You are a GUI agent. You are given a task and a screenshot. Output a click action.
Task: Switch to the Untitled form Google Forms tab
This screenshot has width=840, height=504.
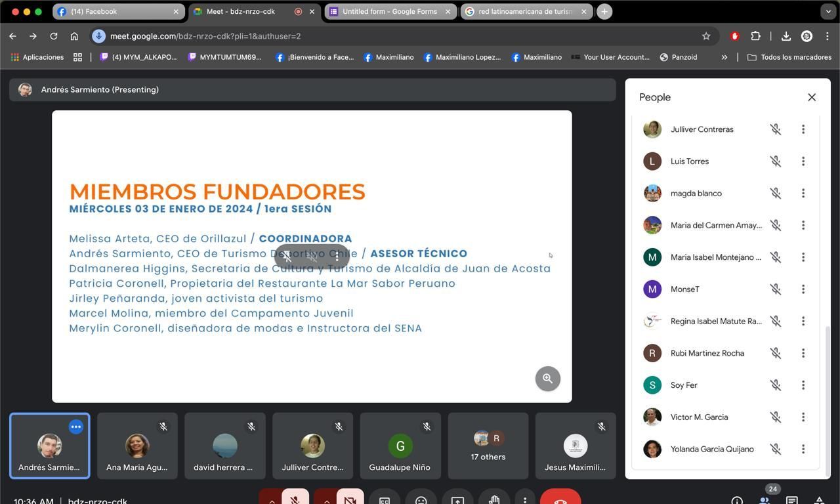[x=389, y=12]
